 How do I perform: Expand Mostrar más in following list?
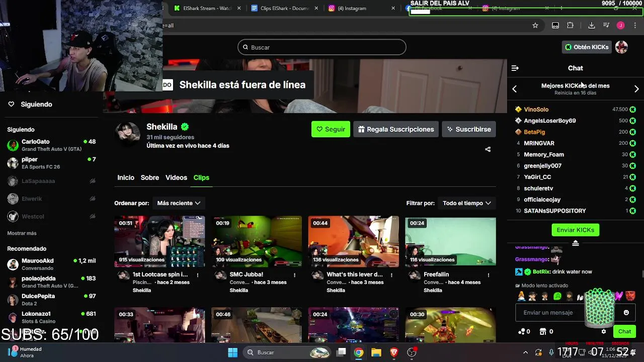click(22, 233)
